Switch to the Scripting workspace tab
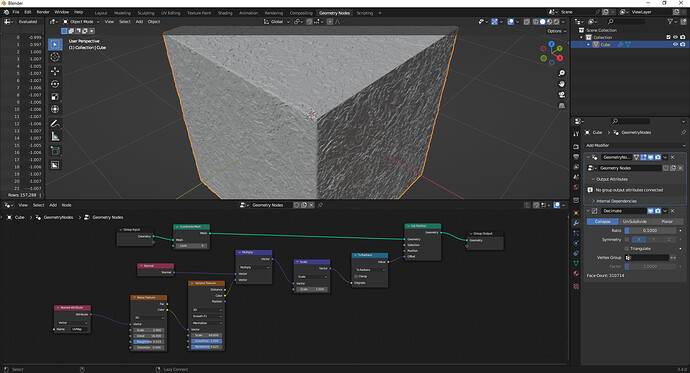The height and width of the screenshot is (373, 690). 365,13
